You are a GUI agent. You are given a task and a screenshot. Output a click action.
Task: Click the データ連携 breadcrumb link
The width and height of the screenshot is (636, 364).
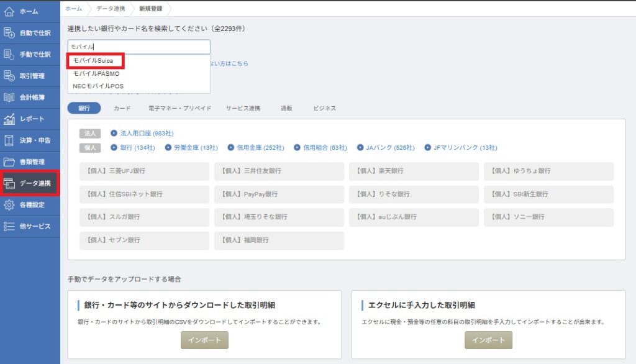click(110, 8)
